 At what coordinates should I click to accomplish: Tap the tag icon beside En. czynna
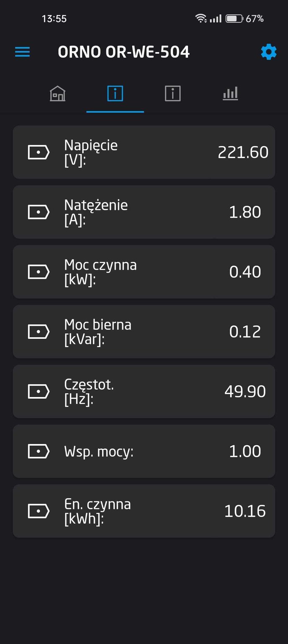(39, 511)
